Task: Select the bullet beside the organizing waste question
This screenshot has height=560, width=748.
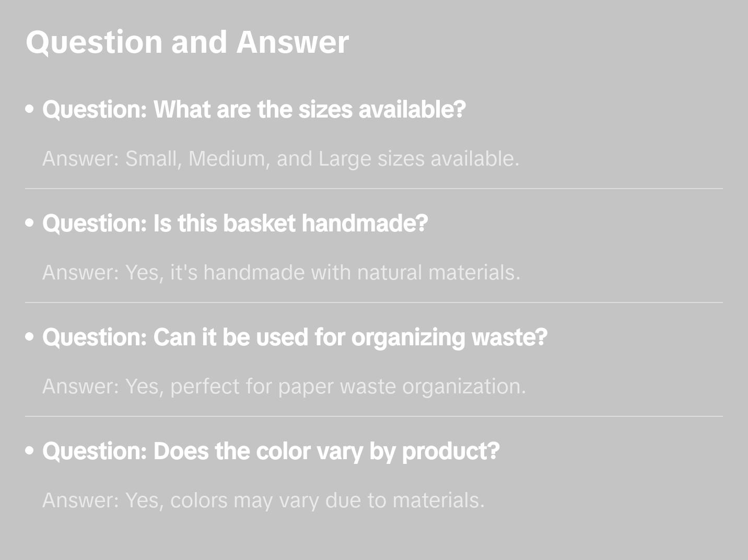Action: [x=30, y=337]
